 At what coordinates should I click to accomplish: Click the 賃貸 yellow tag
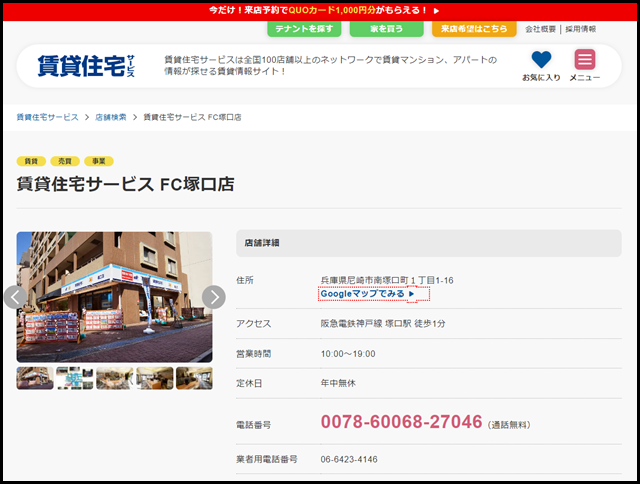(x=31, y=161)
